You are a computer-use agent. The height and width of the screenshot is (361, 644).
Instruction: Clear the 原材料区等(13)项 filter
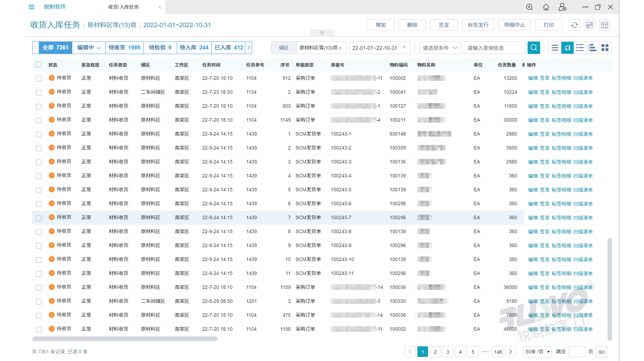point(340,48)
